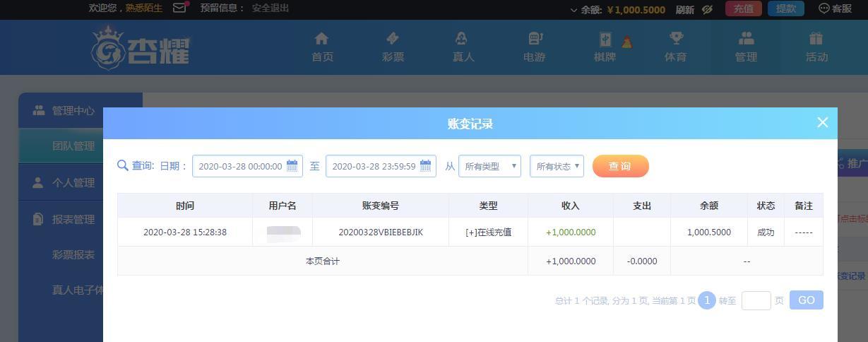Click the 充值 recharge button
The image size is (868, 342).
pos(744,8)
